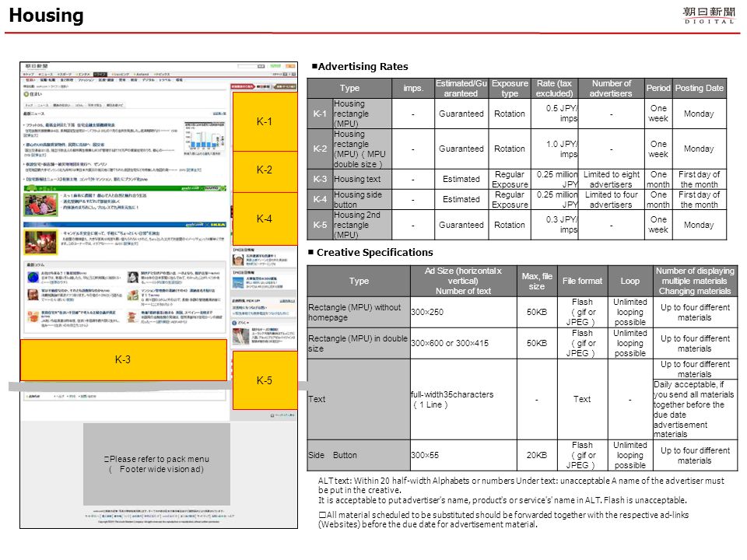Select the yellow K-1 ad slot in mockup
This screenshot has height=560, width=747.
coord(265,121)
